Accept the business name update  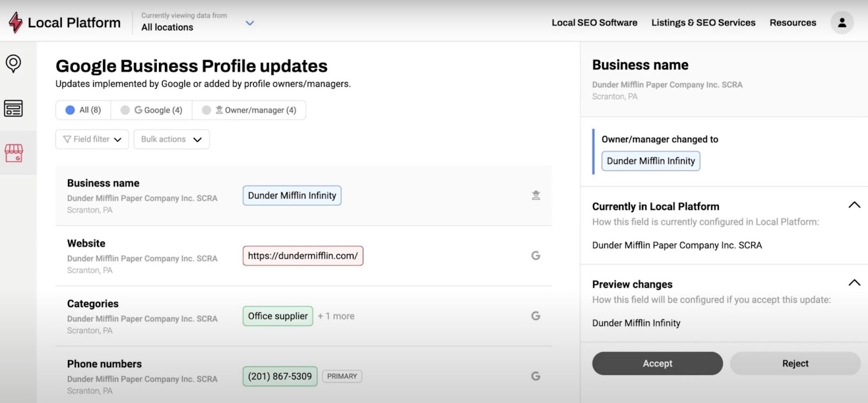click(x=657, y=363)
